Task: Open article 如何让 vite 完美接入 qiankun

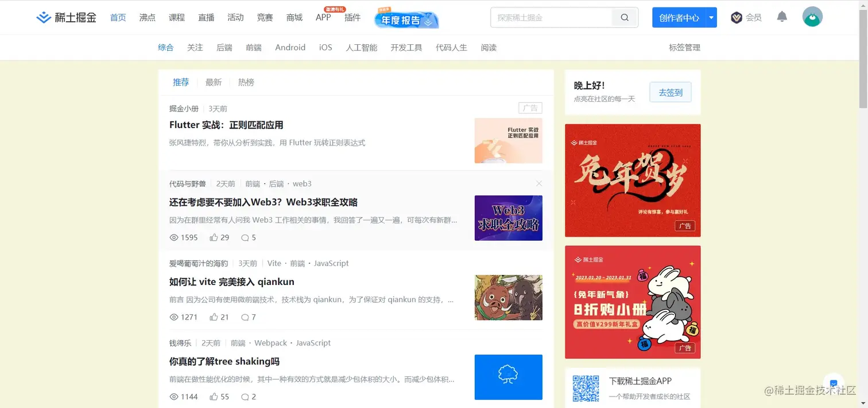Action: 232,282
